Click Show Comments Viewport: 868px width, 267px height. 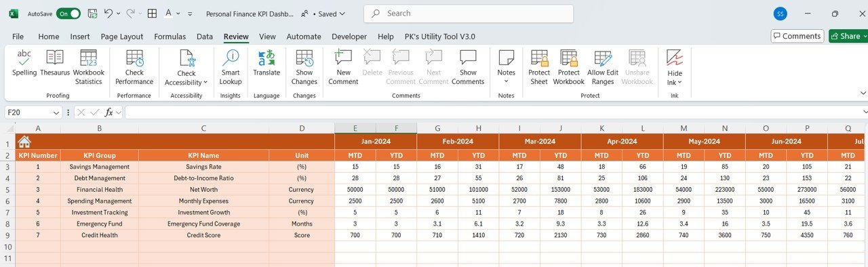coord(468,67)
